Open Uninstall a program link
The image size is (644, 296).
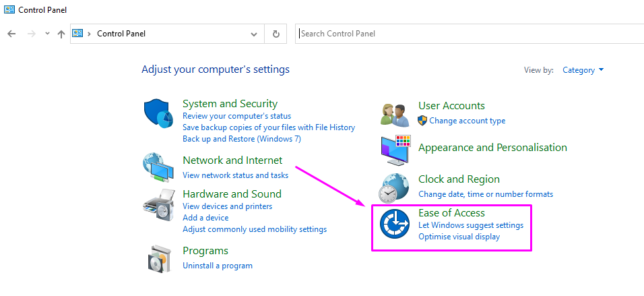click(x=218, y=266)
